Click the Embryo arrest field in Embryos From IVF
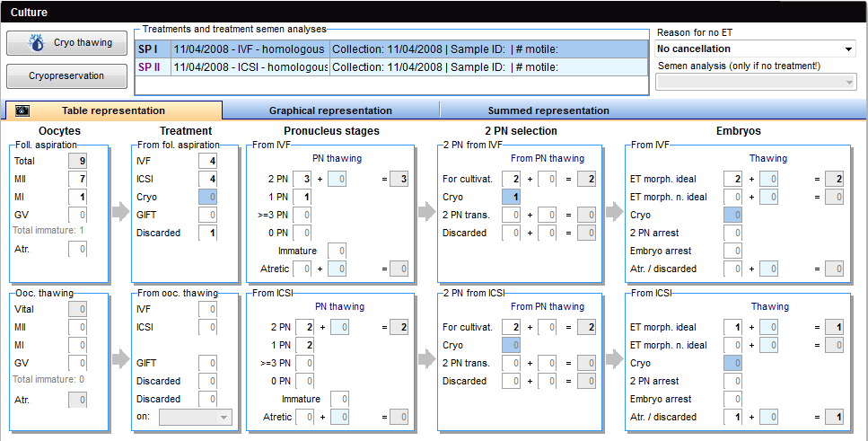Viewport: 868px width, 441px height. coord(733,251)
